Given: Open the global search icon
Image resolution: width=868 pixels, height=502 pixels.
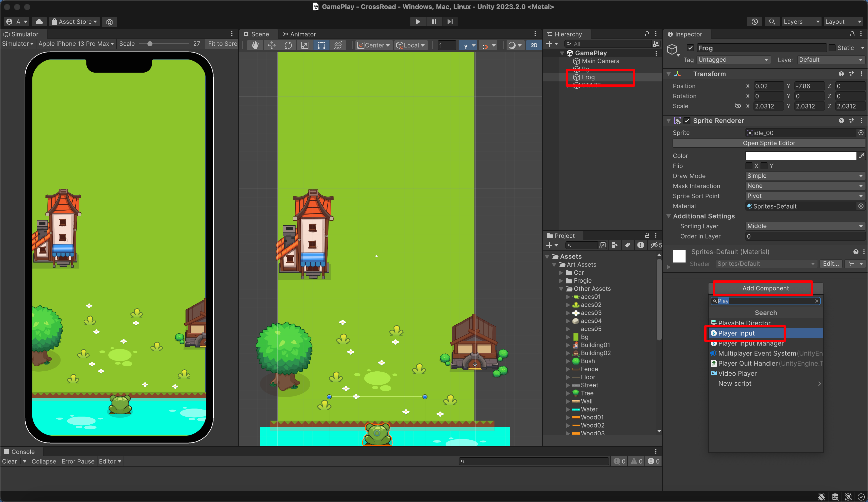Looking at the screenshot, I should (772, 22).
